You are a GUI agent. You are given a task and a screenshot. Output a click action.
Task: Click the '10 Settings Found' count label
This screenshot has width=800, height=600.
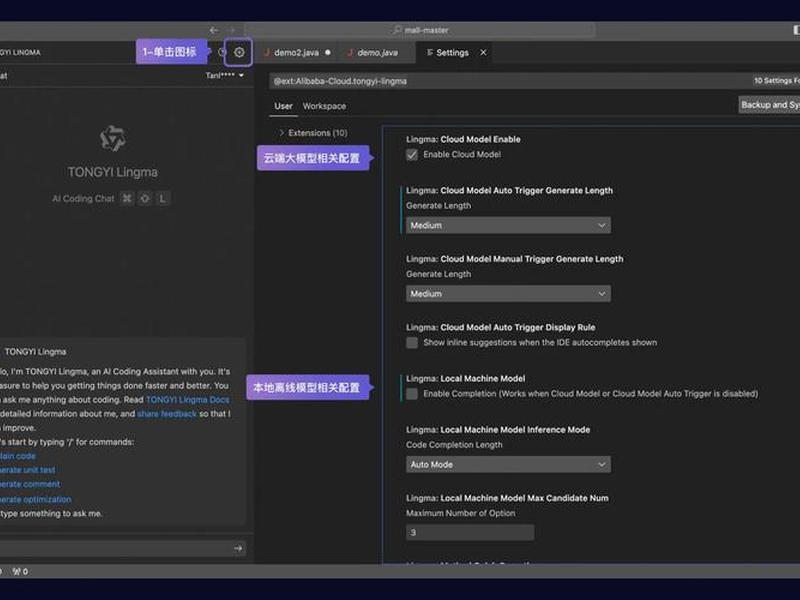777,81
